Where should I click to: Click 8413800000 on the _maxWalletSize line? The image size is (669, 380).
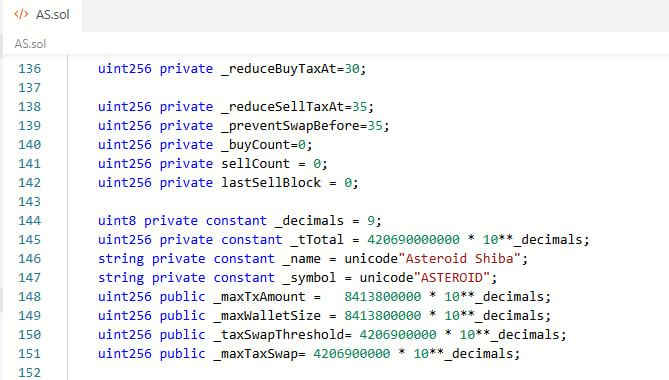point(383,316)
